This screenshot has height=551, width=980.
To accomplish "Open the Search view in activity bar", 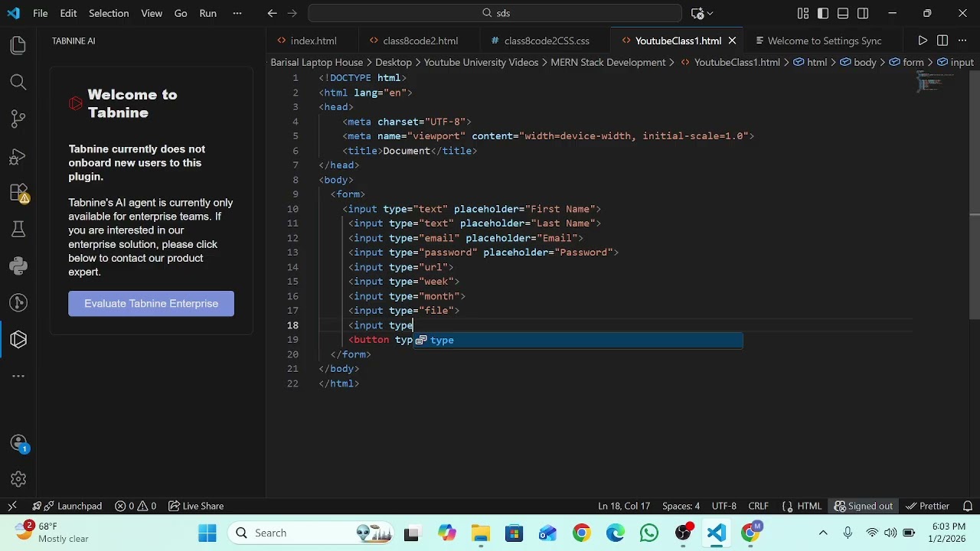I will (x=18, y=82).
